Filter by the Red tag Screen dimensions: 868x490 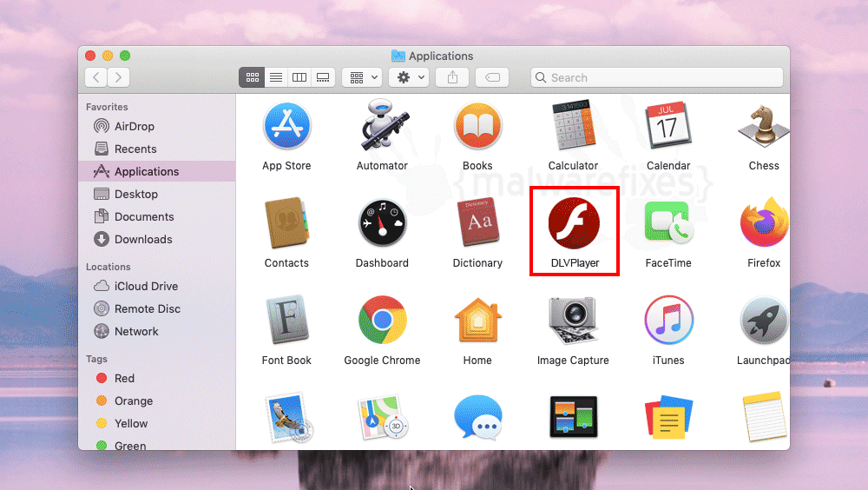click(157, 378)
